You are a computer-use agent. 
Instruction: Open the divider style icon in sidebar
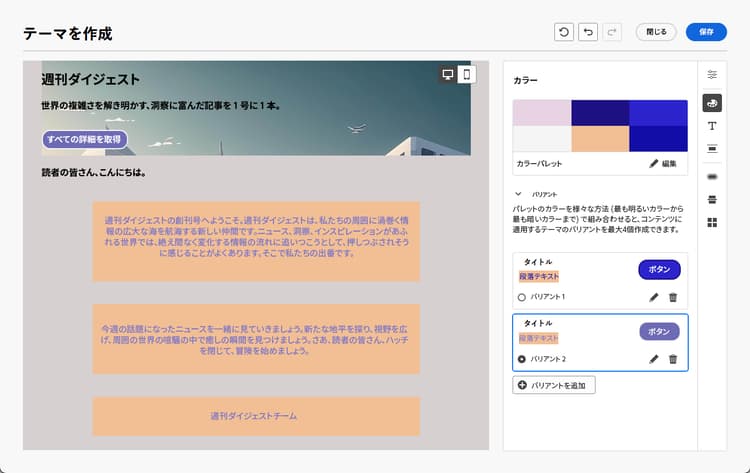coord(712,199)
